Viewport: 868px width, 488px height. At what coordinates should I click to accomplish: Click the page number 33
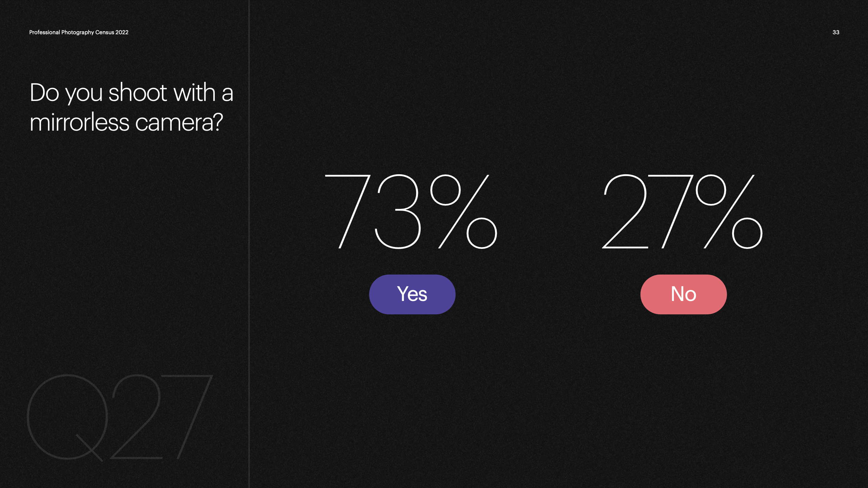pos(836,32)
